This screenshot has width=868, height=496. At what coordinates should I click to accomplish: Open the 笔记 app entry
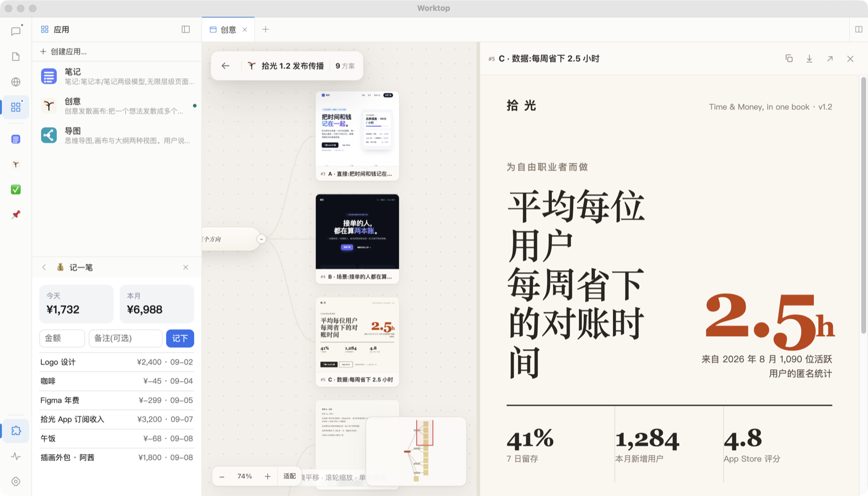click(117, 76)
